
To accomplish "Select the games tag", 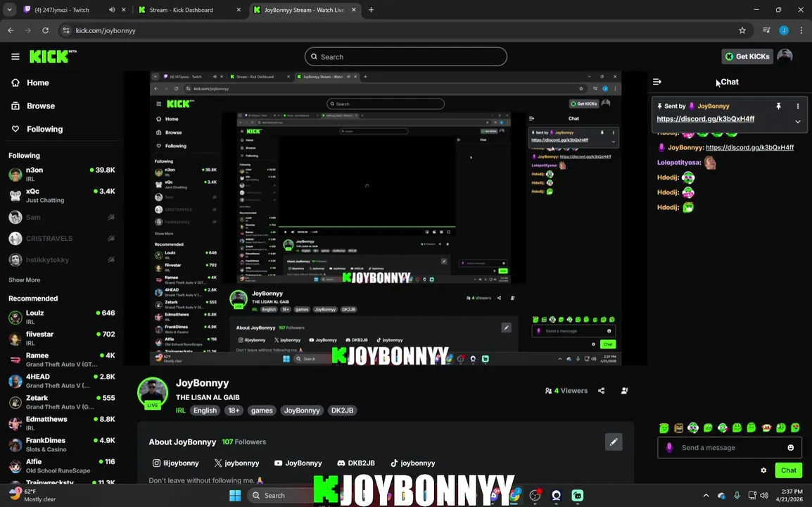I will coord(262,410).
